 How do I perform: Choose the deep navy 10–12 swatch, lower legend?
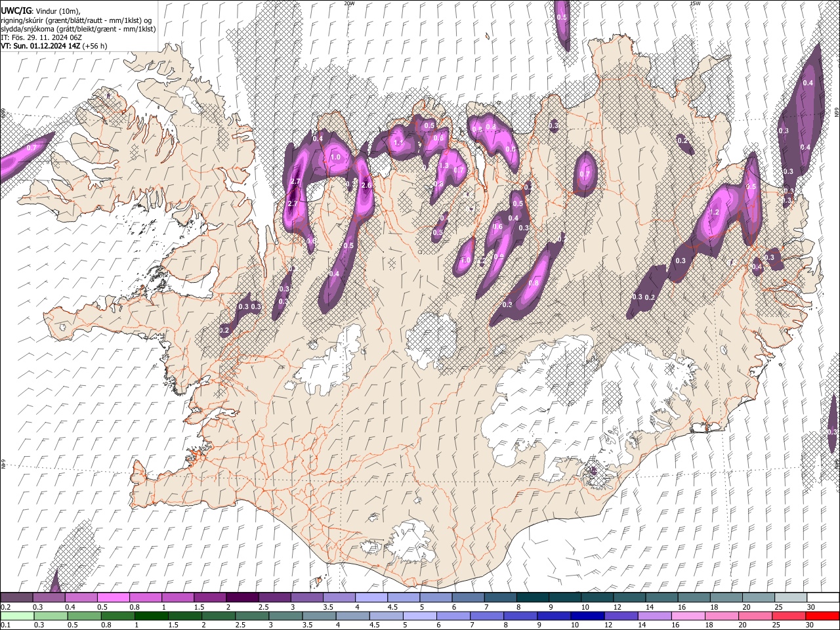587,616
